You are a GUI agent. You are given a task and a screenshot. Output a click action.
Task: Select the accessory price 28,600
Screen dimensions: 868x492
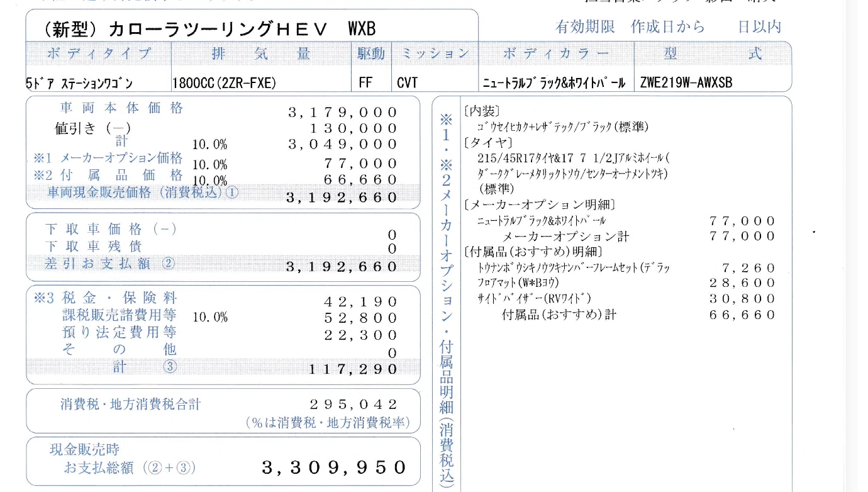(x=742, y=284)
